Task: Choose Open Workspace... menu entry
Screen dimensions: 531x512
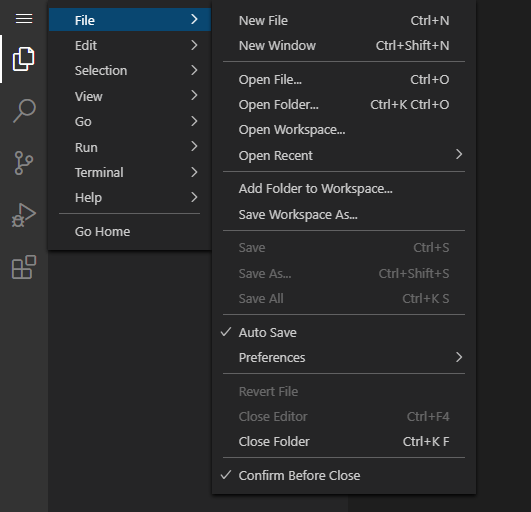Action: pyautogui.click(x=344, y=130)
